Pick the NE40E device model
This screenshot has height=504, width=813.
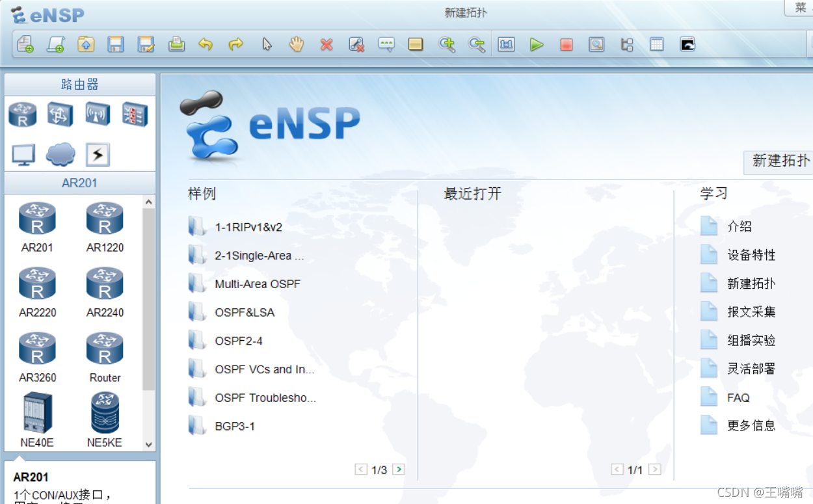(x=37, y=420)
